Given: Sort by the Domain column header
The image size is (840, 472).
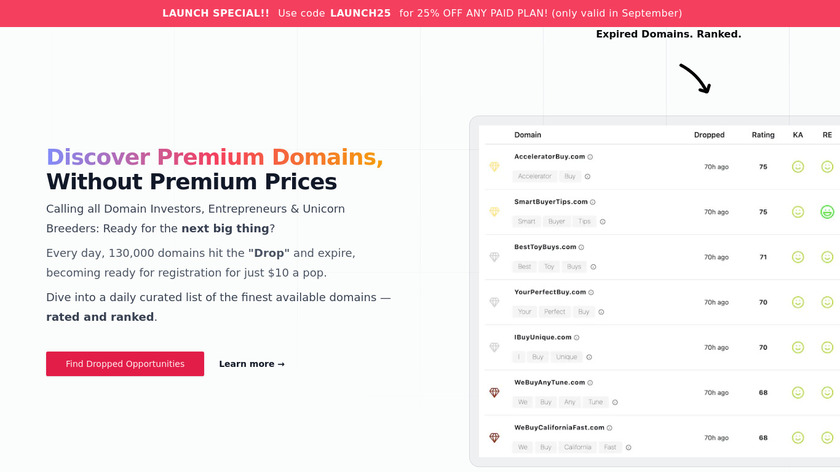Looking at the screenshot, I should point(528,135).
